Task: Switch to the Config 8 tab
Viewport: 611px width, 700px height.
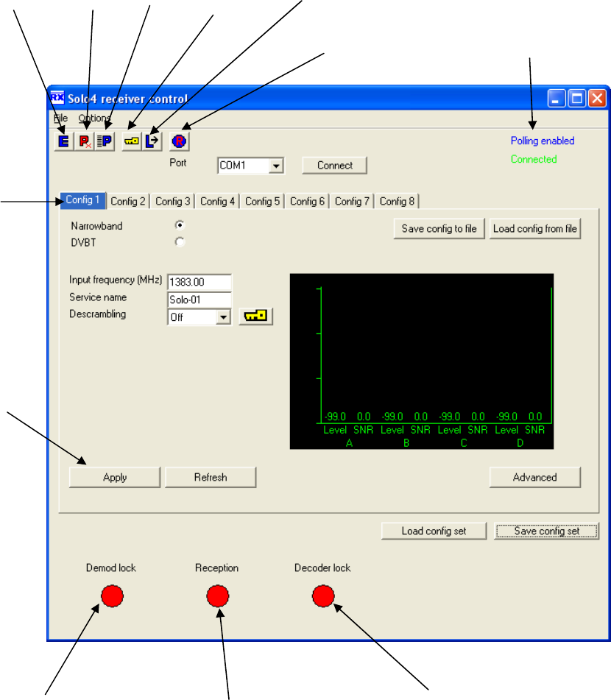Action: (397, 202)
